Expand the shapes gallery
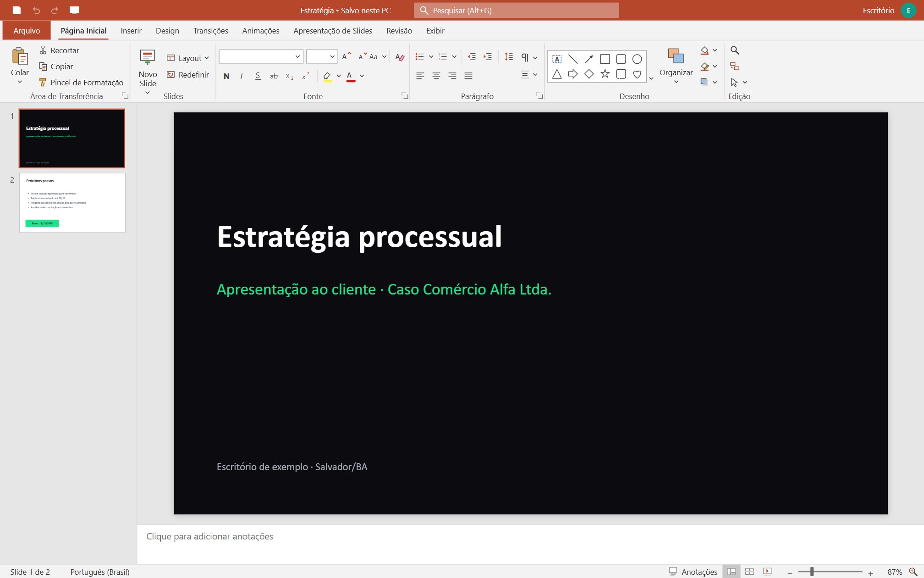924x578 pixels. click(651, 78)
